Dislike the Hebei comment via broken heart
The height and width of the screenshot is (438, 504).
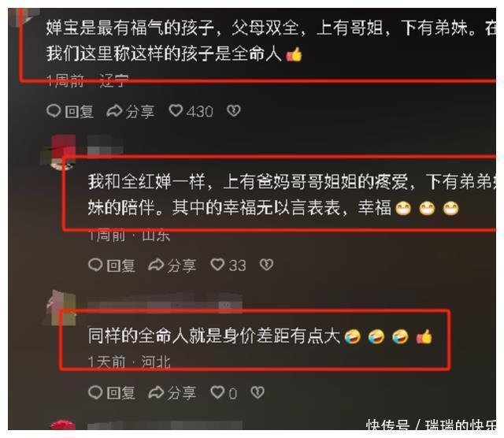pyautogui.click(x=258, y=392)
